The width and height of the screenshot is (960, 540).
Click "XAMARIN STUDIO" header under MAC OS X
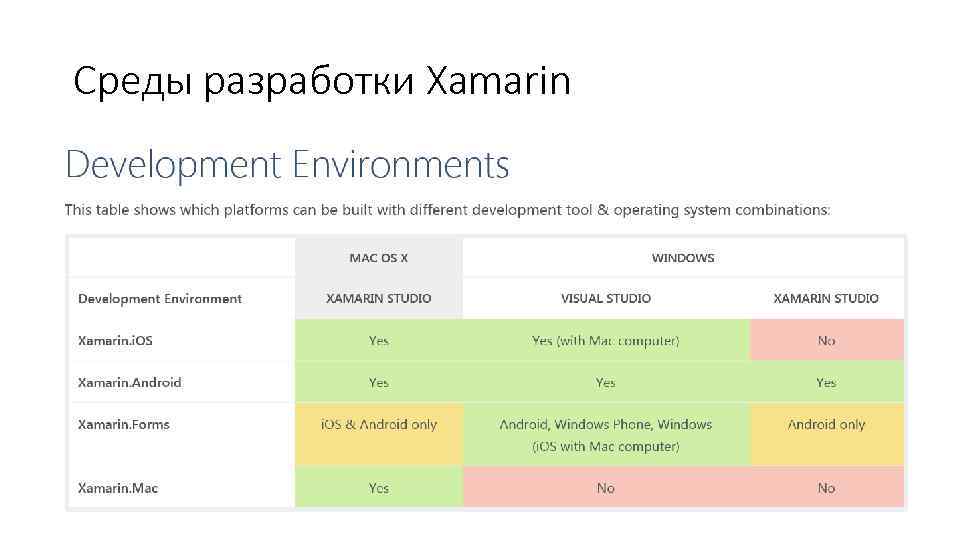coord(379,299)
